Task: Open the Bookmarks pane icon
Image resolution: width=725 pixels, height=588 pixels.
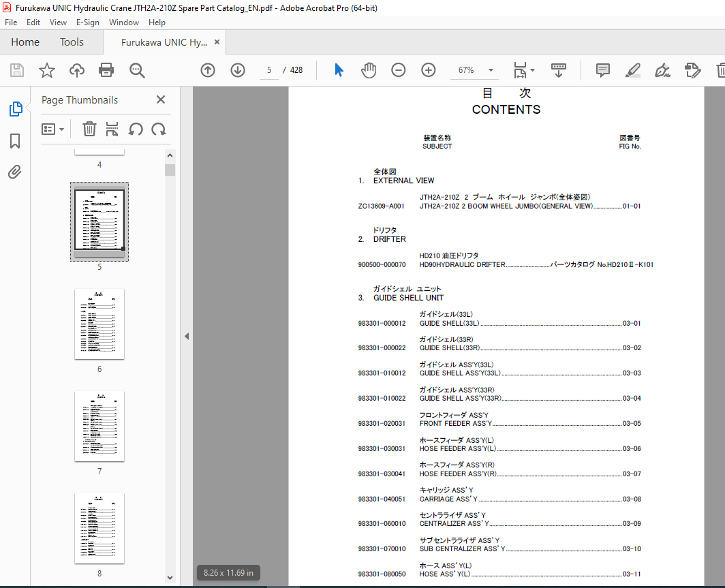Action: (x=15, y=141)
